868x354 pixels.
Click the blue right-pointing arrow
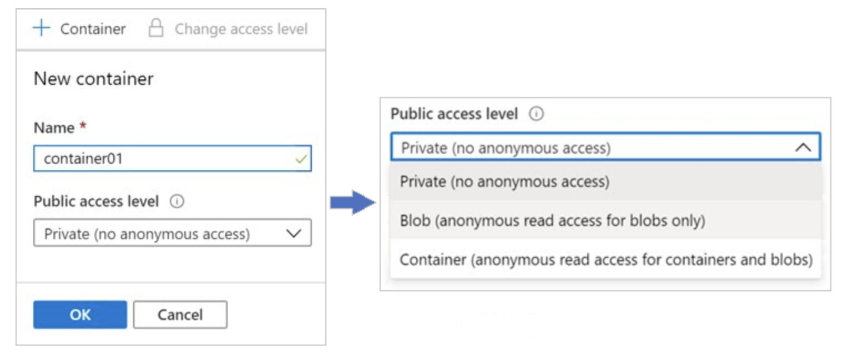(x=353, y=203)
